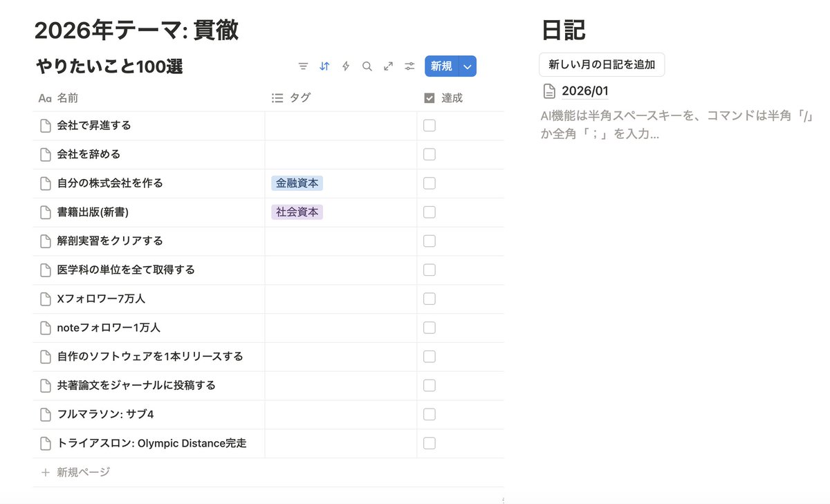Click page icon beside フルマラソン: サブ4
This screenshot has width=830, height=504.
coord(46,414)
